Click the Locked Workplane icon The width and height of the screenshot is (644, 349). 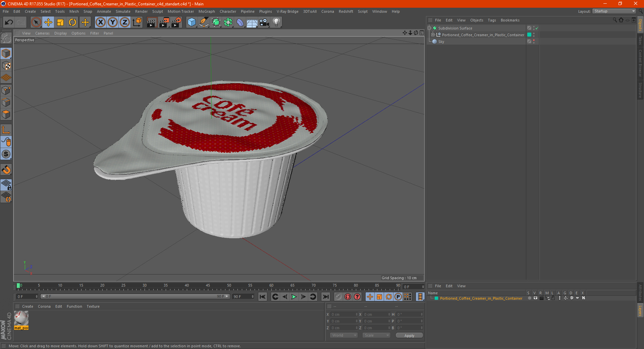(x=6, y=185)
